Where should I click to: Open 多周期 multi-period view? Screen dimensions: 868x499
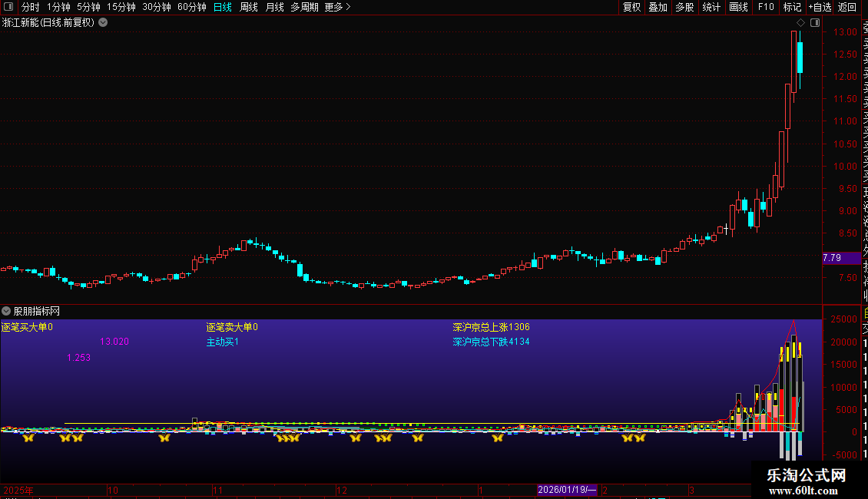[304, 7]
